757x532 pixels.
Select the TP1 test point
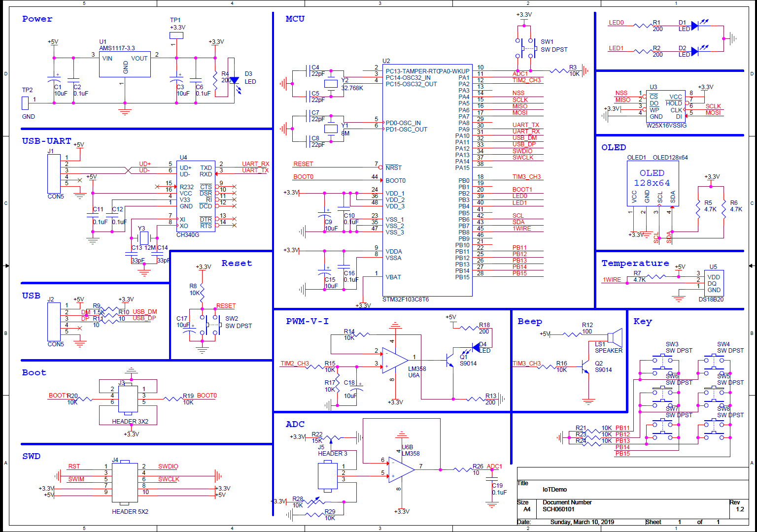coord(176,35)
